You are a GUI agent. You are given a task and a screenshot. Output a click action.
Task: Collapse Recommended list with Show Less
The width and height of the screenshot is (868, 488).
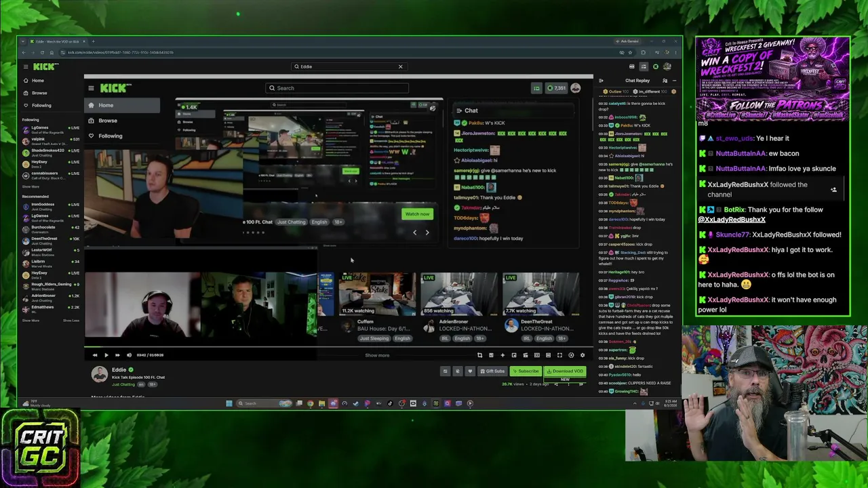(x=71, y=321)
